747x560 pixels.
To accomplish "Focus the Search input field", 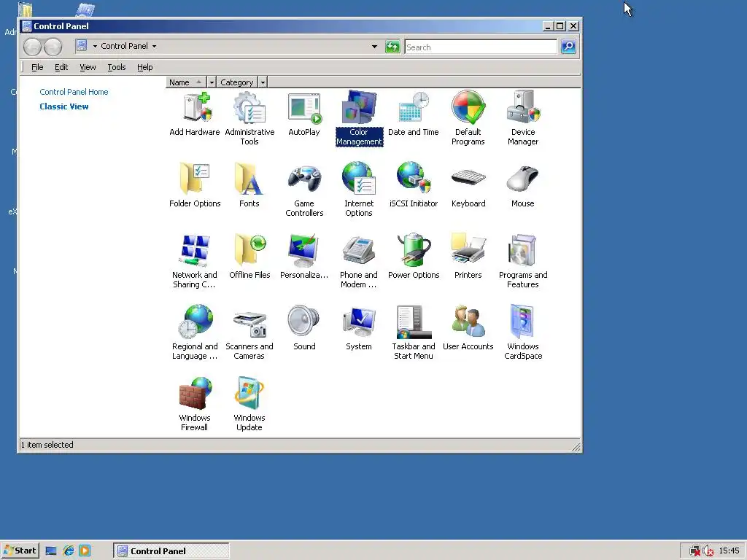I will coord(481,47).
